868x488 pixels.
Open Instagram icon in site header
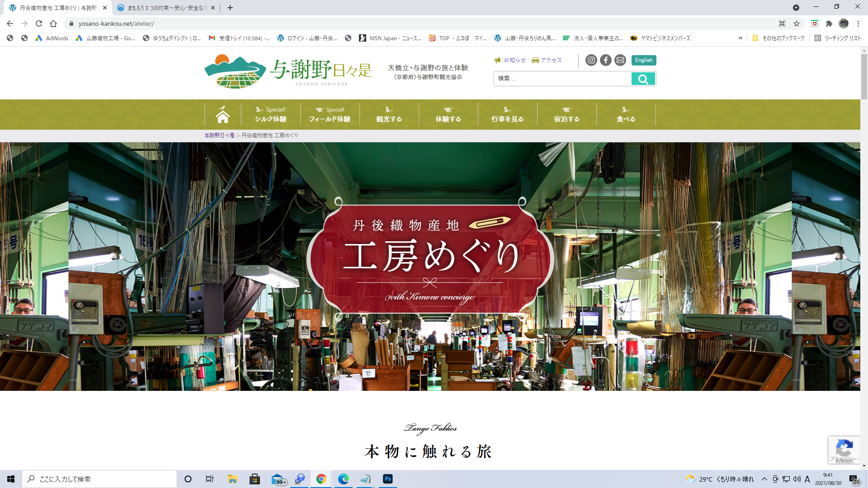(591, 60)
